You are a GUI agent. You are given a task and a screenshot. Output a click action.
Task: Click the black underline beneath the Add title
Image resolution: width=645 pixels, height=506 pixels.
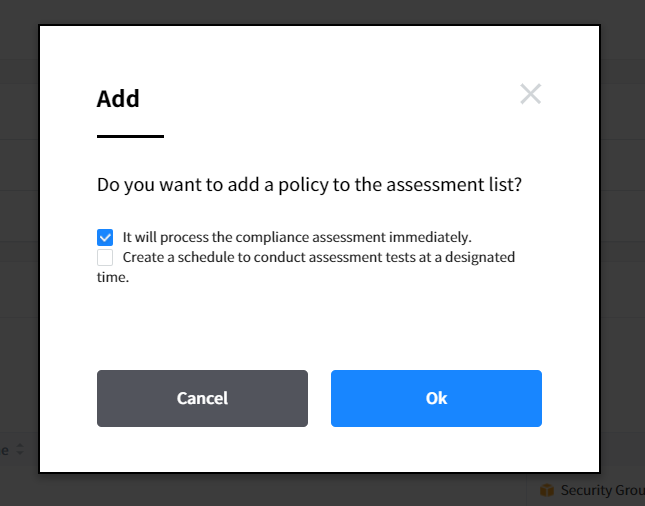130,136
